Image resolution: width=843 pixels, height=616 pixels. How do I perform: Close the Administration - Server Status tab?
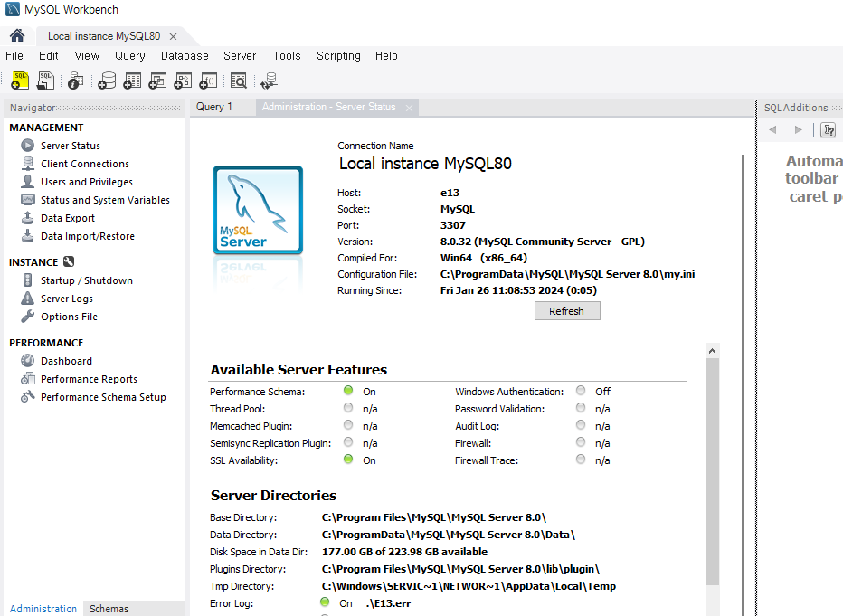click(409, 108)
